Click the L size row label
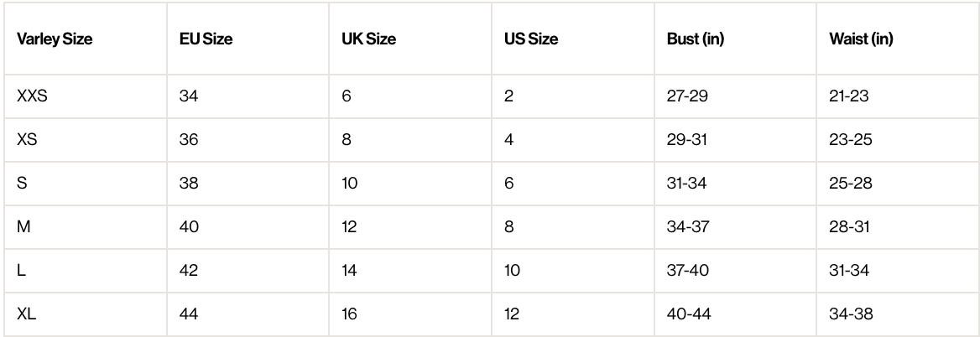980x337 pixels. (x=21, y=271)
